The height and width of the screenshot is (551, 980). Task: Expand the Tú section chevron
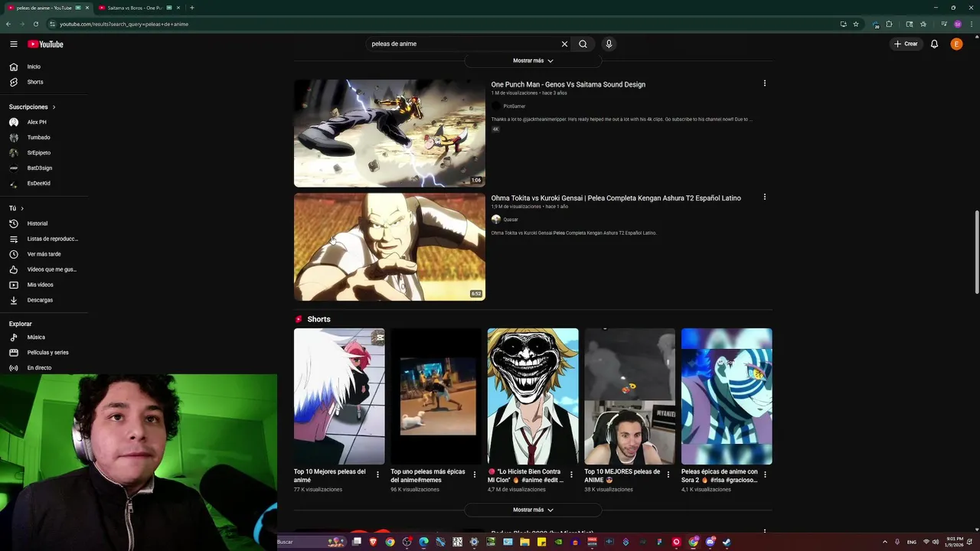coord(22,208)
